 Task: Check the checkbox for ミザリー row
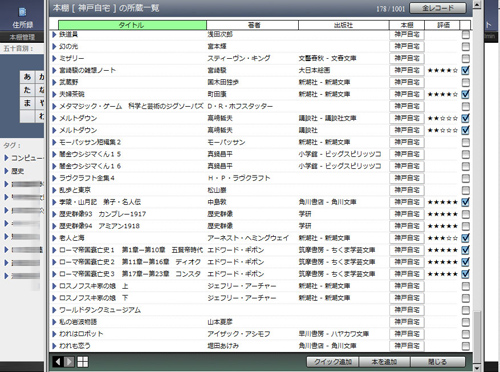point(466,58)
